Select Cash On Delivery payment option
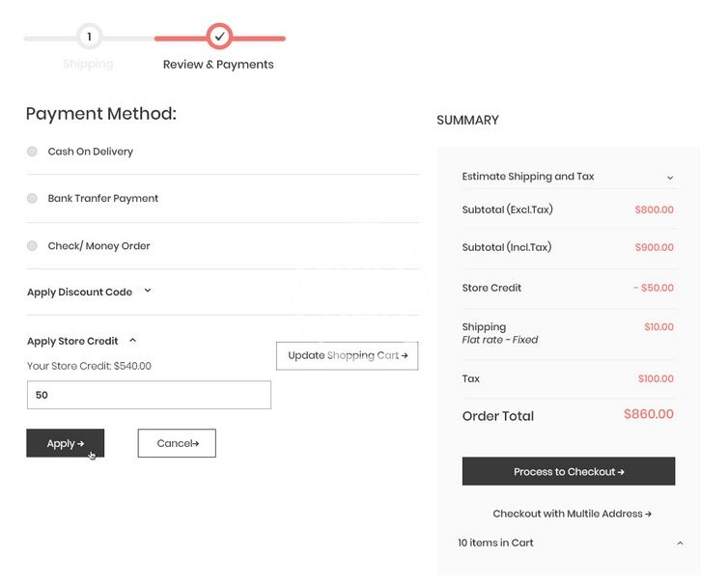This screenshot has height=586, width=728. pyautogui.click(x=32, y=152)
